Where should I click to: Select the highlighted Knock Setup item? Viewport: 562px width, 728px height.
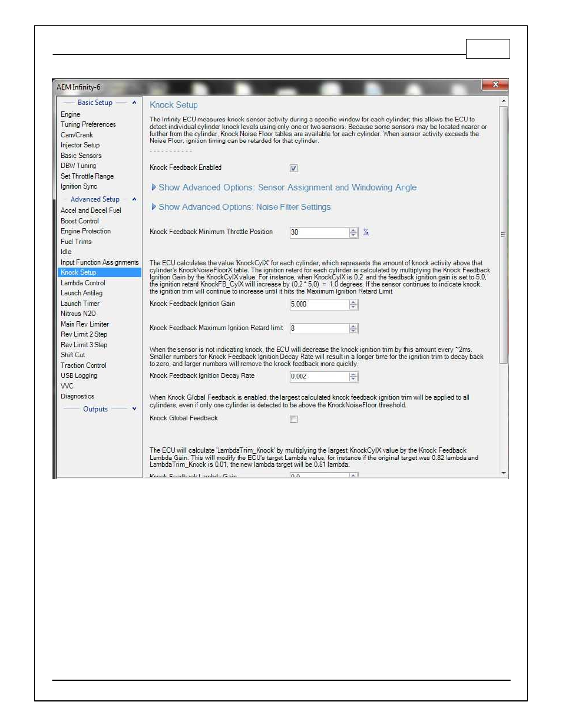pyautogui.click(x=100, y=272)
